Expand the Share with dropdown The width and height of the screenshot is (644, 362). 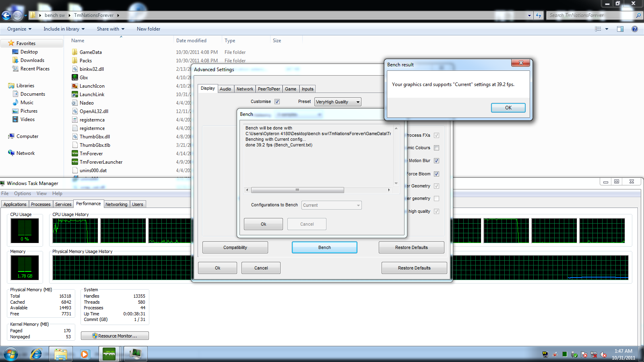click(x=111, y=29)
